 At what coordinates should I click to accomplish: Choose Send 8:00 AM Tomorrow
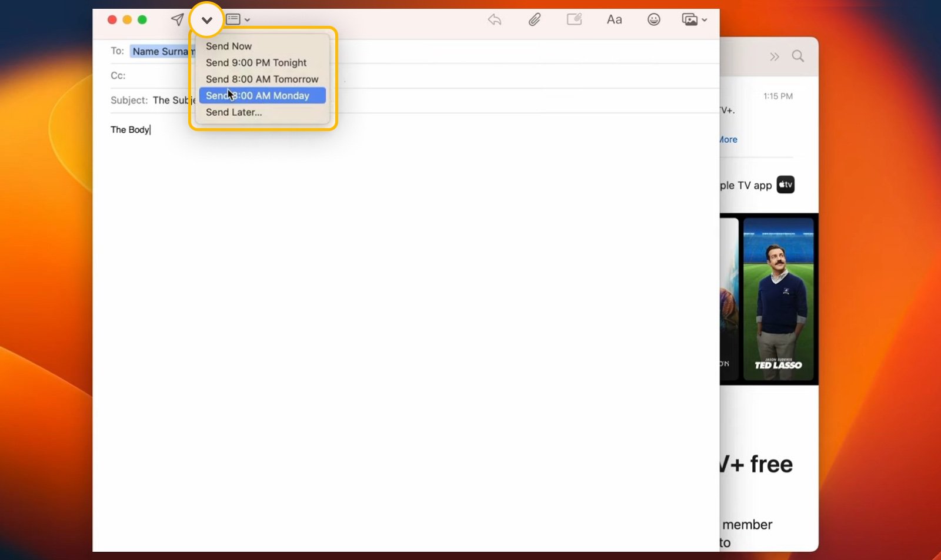tap(262, 79)
